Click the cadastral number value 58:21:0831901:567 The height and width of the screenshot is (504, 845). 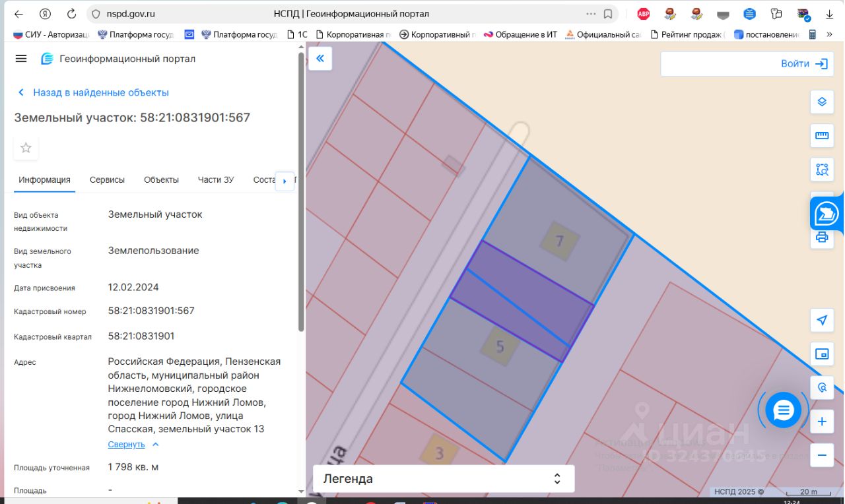151,311
